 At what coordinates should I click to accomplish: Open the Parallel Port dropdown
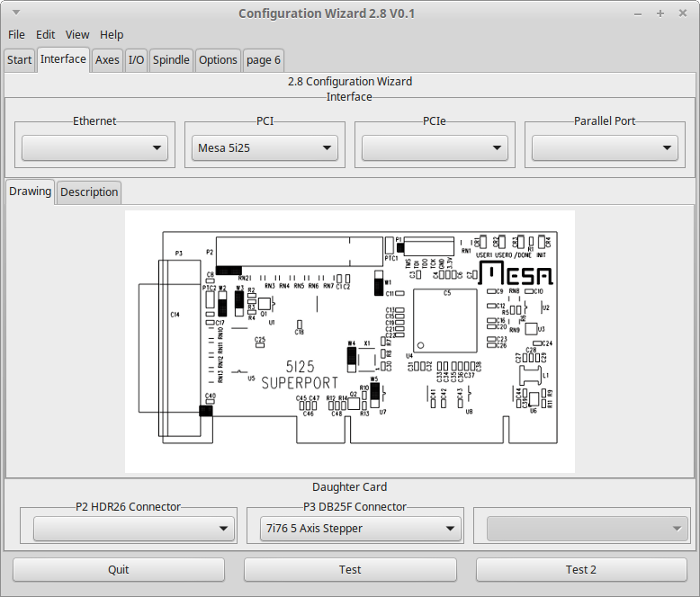pyautogui.click(x=605, y=147)
